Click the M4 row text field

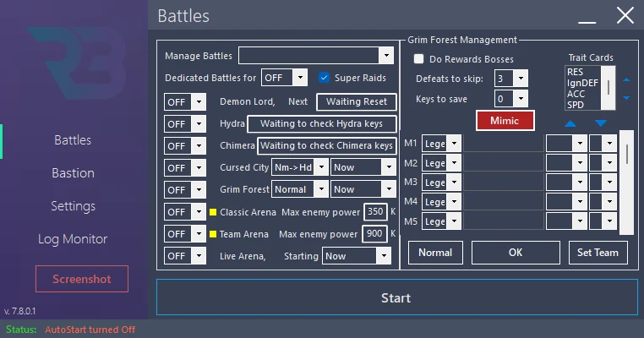tap(504, 202)
